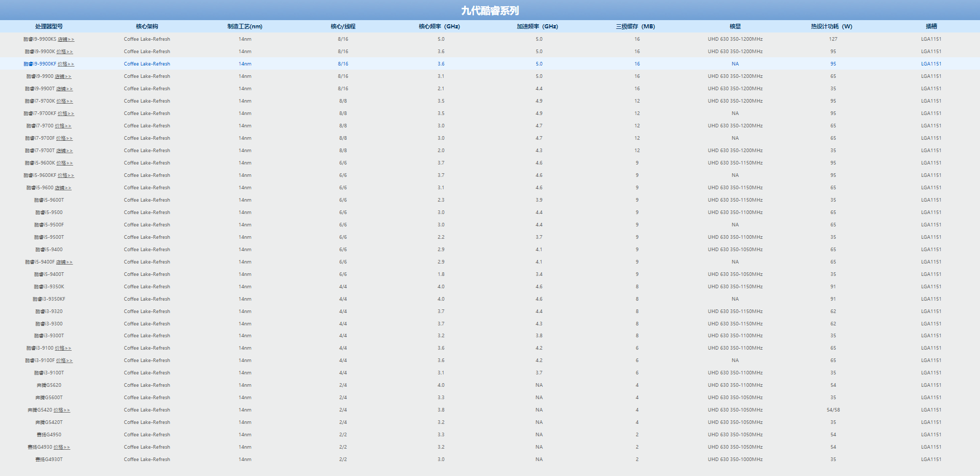
Task: Click the 54/58 TDP value for 奔腾G5420
Action: coord(833,410)
